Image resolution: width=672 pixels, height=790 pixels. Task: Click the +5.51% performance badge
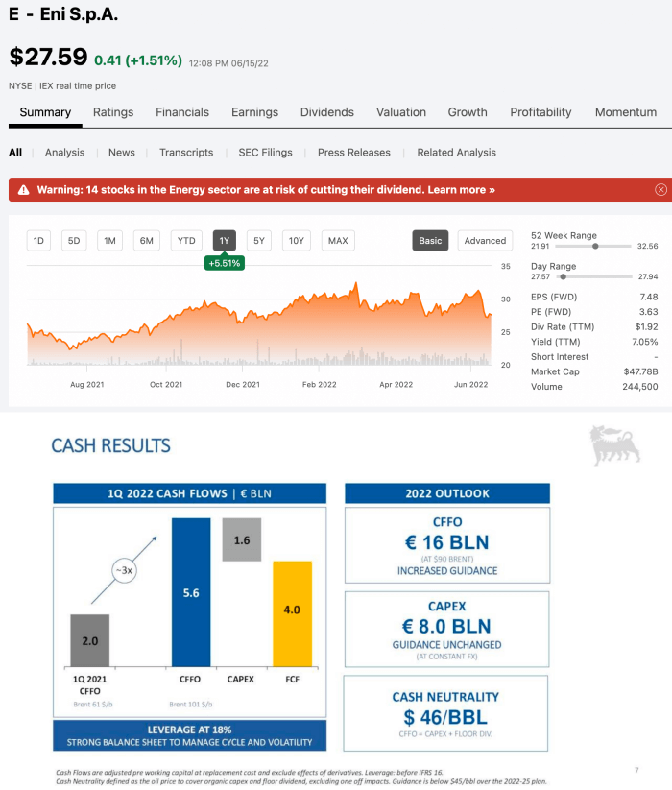tap(225, 263)
